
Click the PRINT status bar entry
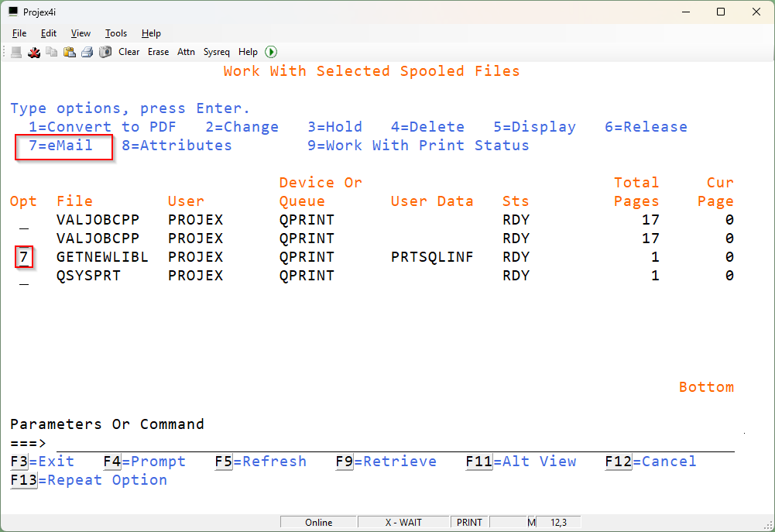click(469, 523)
